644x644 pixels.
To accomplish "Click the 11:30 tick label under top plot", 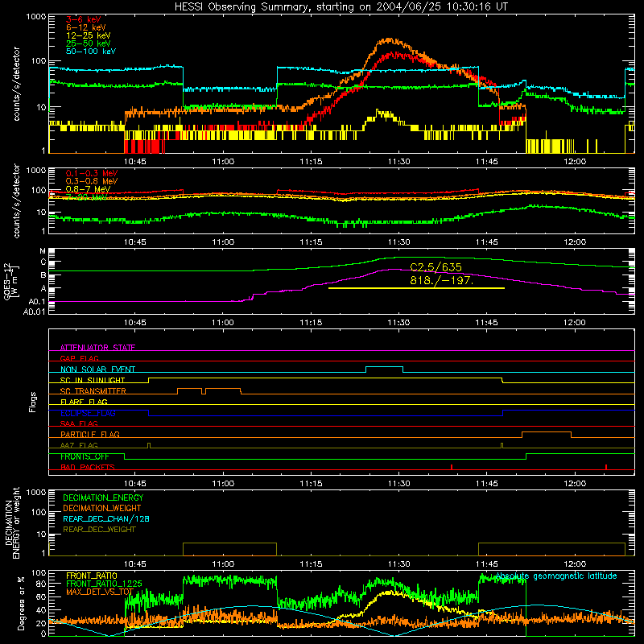I will [x=398, y=162].
